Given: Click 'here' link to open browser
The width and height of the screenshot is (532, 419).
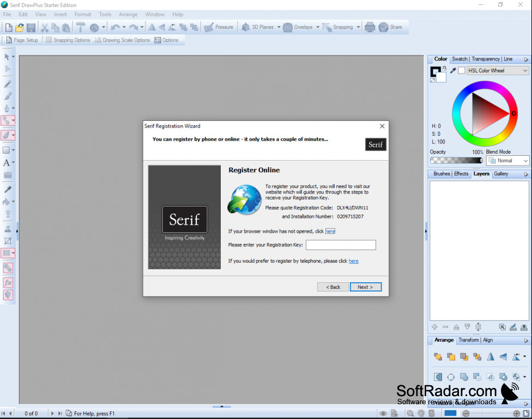Looking at the screenshot, I should 330,232.
